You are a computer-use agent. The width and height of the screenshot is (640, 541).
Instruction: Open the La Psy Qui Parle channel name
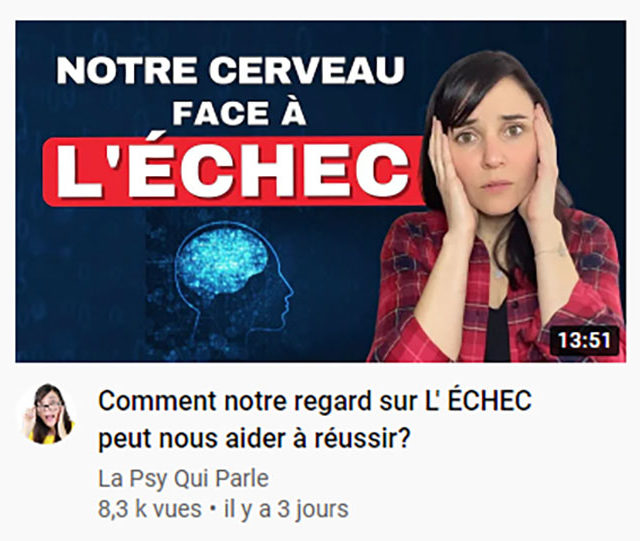[184, 479]
